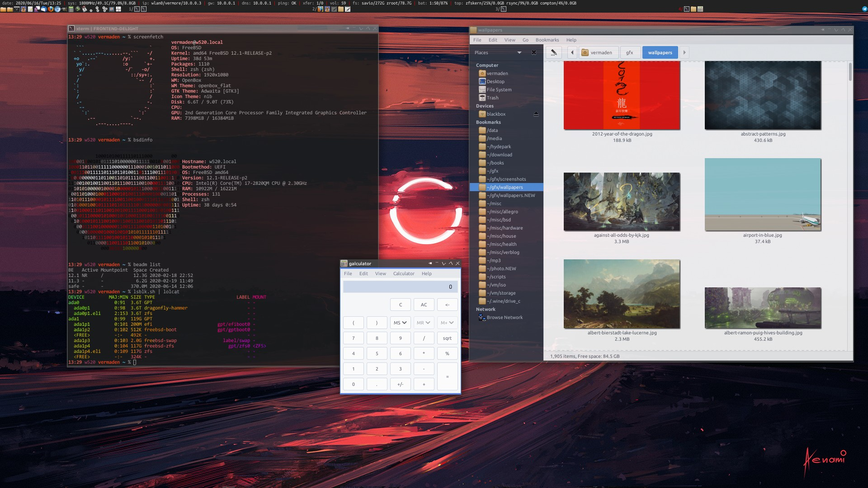Screen dimensions: 868x488
Task: Click the path bar back arrow
Action: pos(572,52)
